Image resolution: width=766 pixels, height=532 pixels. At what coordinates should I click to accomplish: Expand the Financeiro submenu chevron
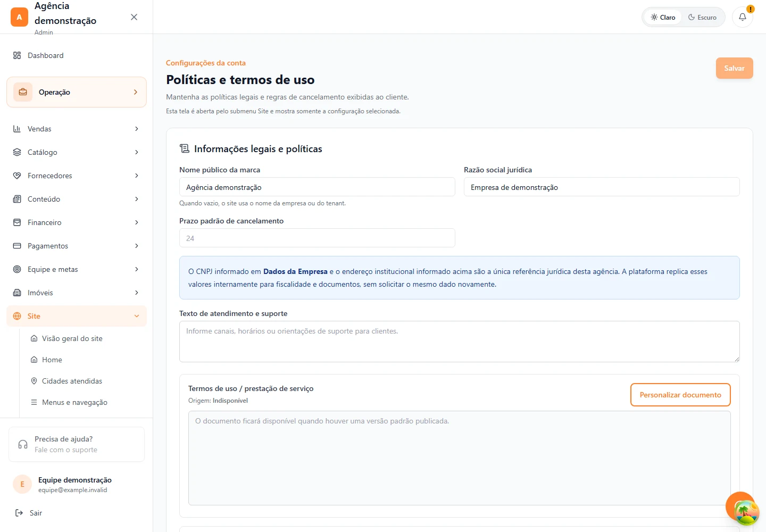[137, 222]
